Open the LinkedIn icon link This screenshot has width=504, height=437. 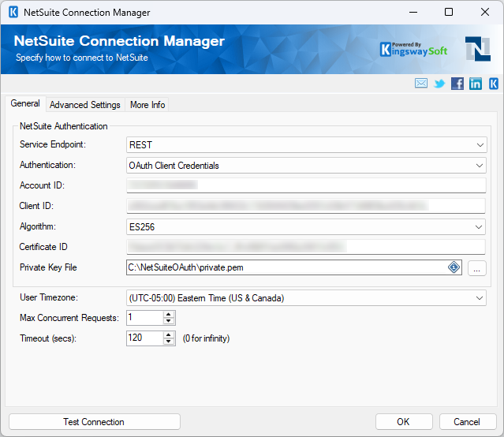tap(476, 84)
